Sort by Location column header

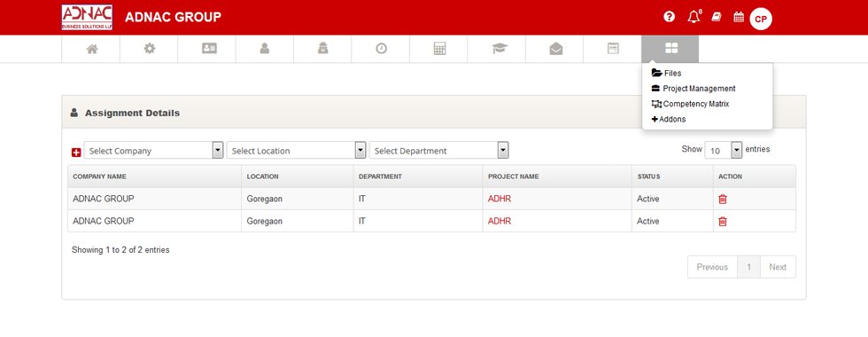(x=298, y=176)
